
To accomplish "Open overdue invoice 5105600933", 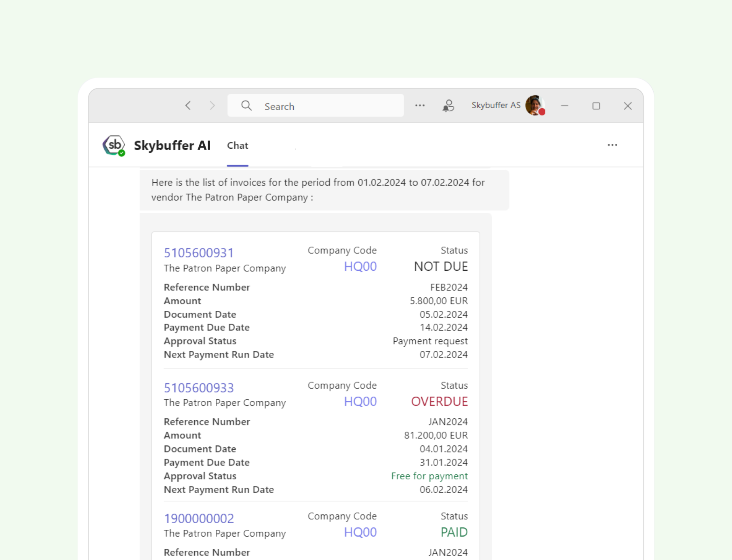I will [x=199, y=388].
